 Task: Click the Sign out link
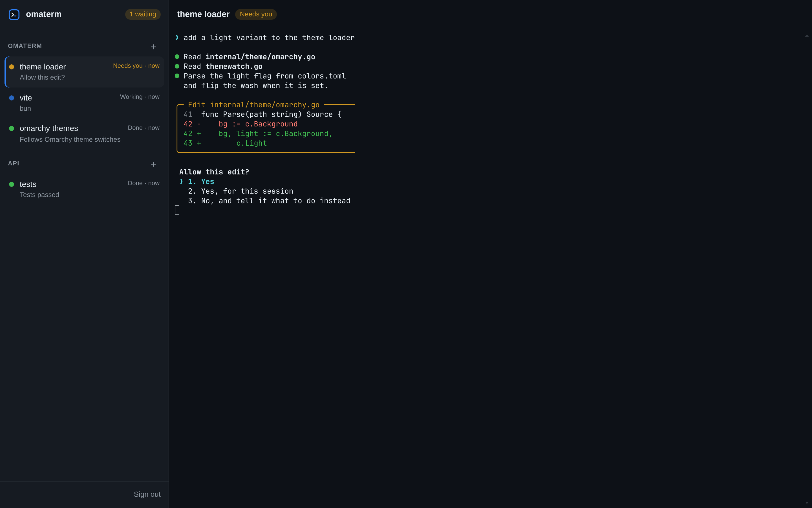point(147,494)
